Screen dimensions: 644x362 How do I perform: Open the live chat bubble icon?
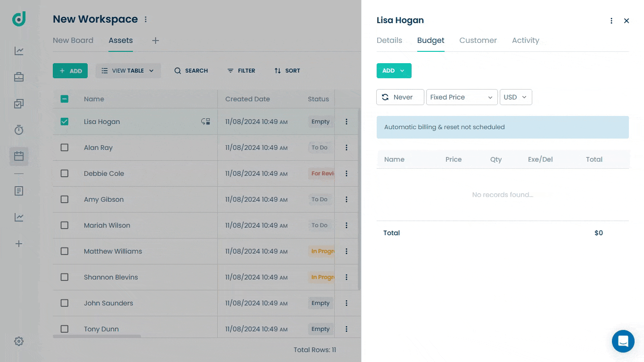[623, 341]
